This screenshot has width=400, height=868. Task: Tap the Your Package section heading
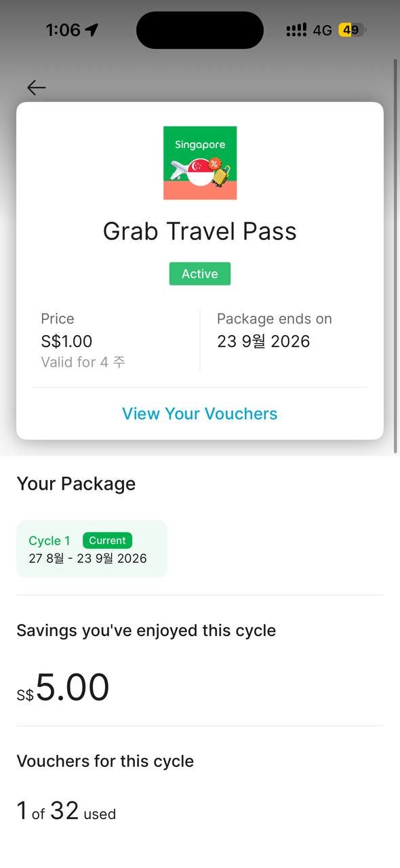(x=76, y=484)
